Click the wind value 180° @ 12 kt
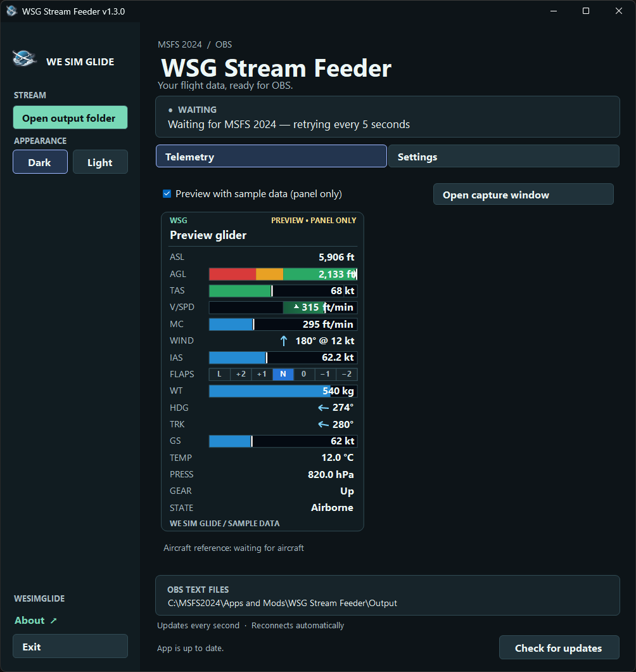The width and height of the screenshot is (636, 672). coord(324,340)
